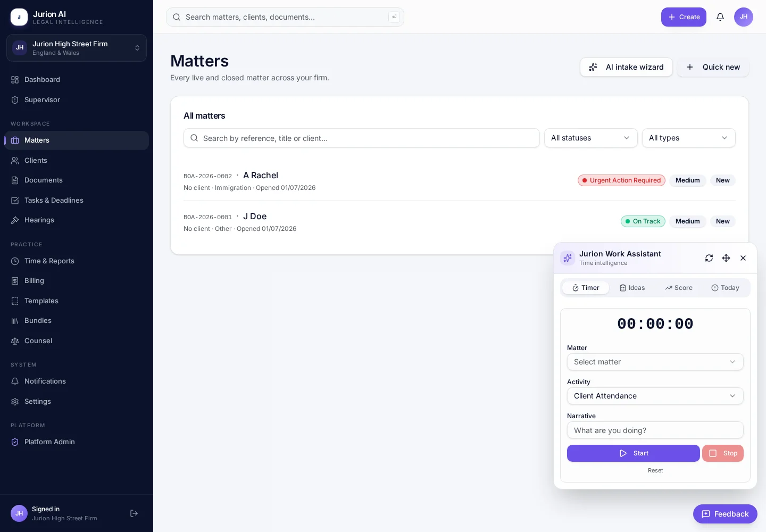Click reference BOA-2026-0001
766x532 pixels.
207,217
